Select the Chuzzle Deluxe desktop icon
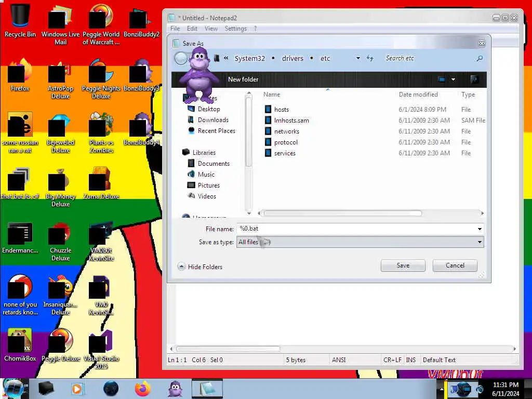 60,242
